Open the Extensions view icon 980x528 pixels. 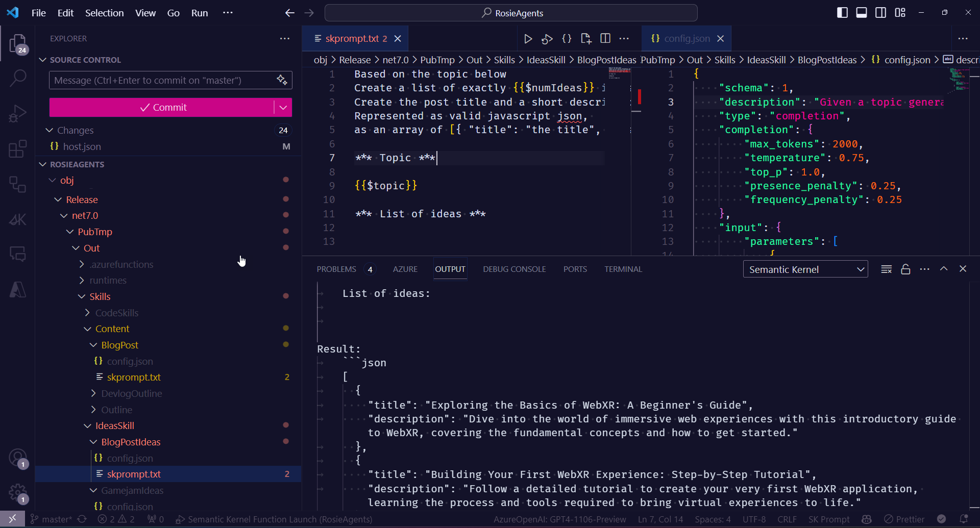tap(18, 149)
